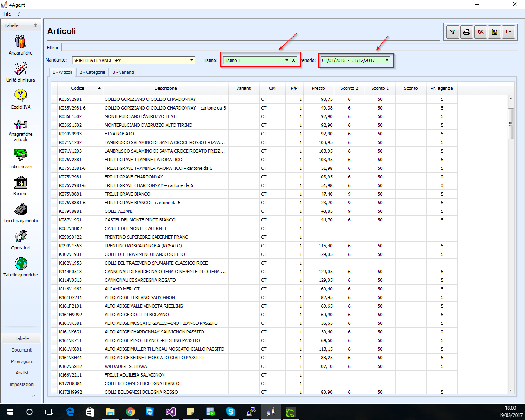Open Tipi di pagamento table
This screenshot has width=525, height=420.
(21, 213)
